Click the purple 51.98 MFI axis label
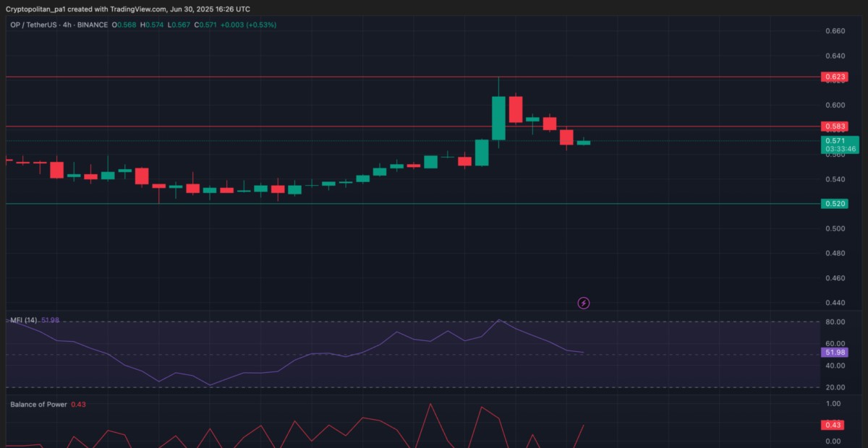Image resolution: width=868 pixels, height=448 pixels. point(835,352)
